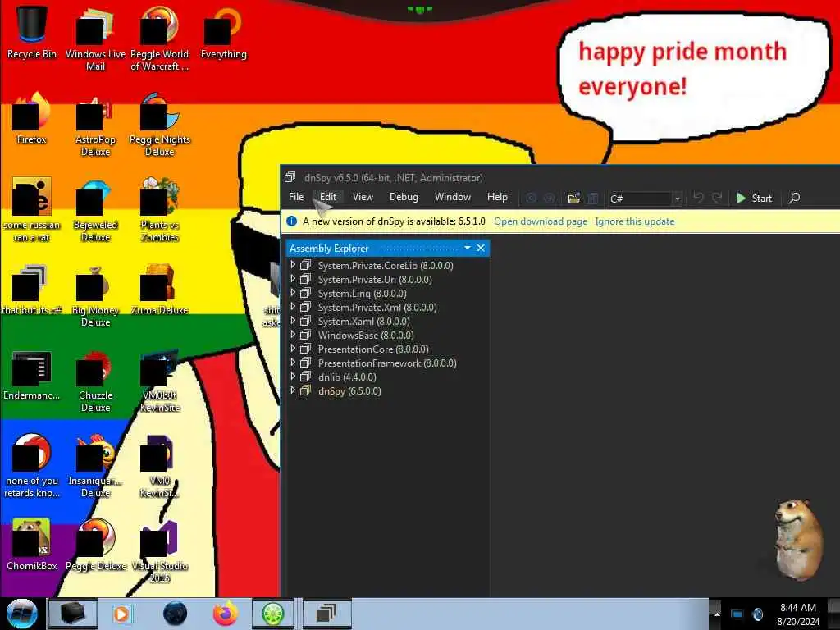Expand the WindowsBase assembly node
This screenshot has height=630, width=840.
[x=293, y=335]
